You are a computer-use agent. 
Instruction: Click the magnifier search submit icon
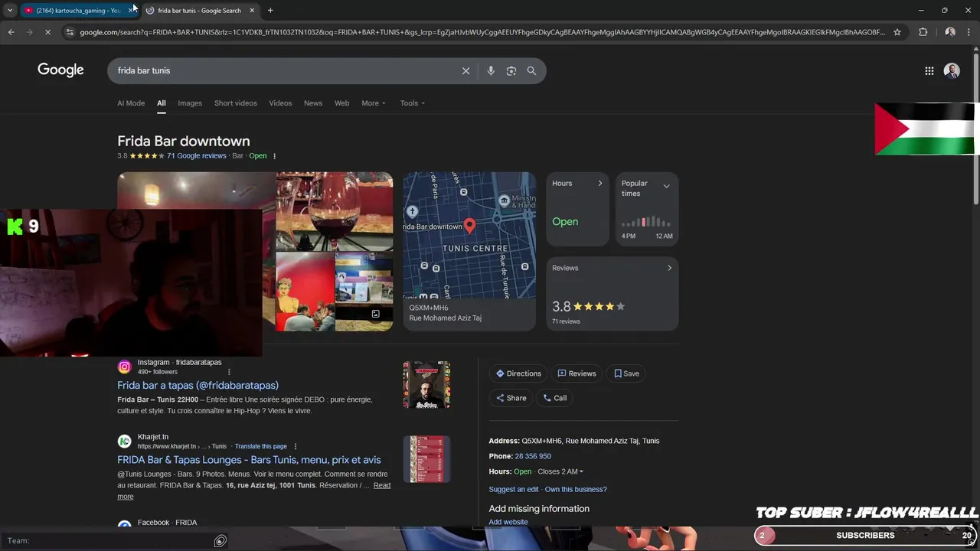pos(531,70)
